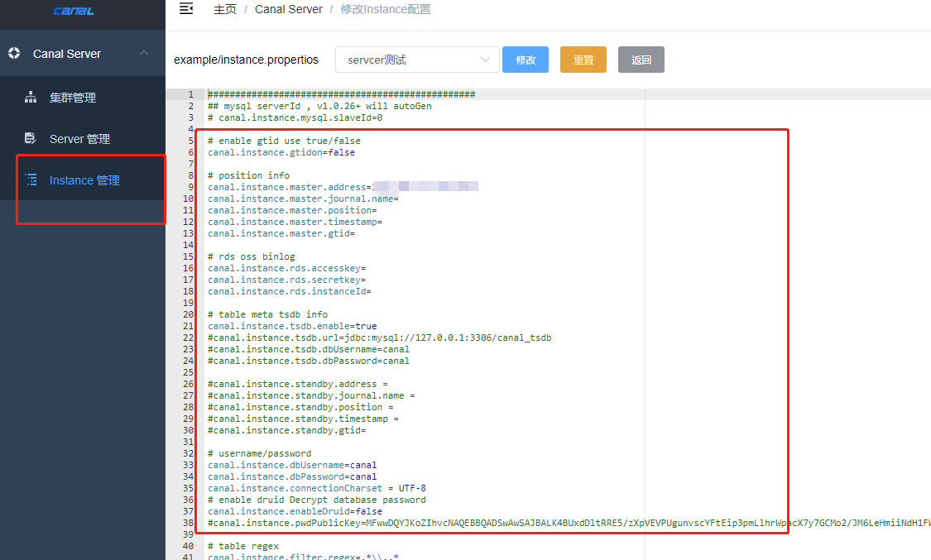Click 修改Instance配置 breadcrumb text
Viewport: 931px width, 560px height.
386,9
